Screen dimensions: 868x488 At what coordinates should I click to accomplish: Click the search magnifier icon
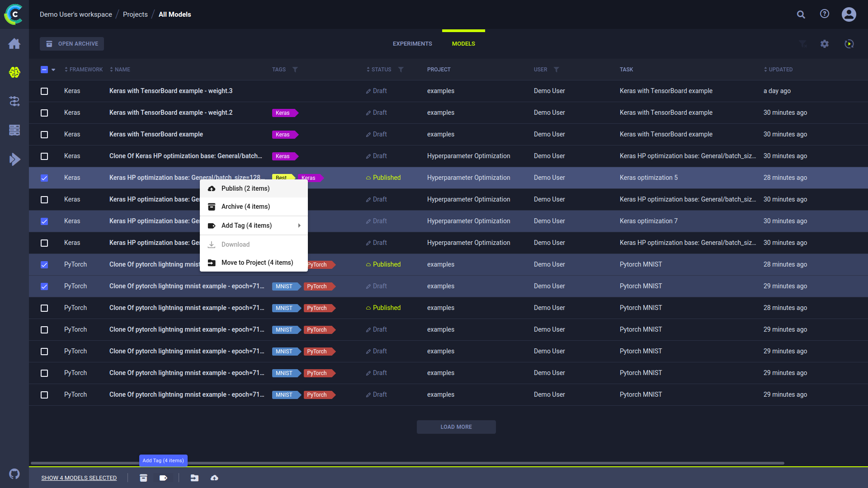(x=801, y=14)
